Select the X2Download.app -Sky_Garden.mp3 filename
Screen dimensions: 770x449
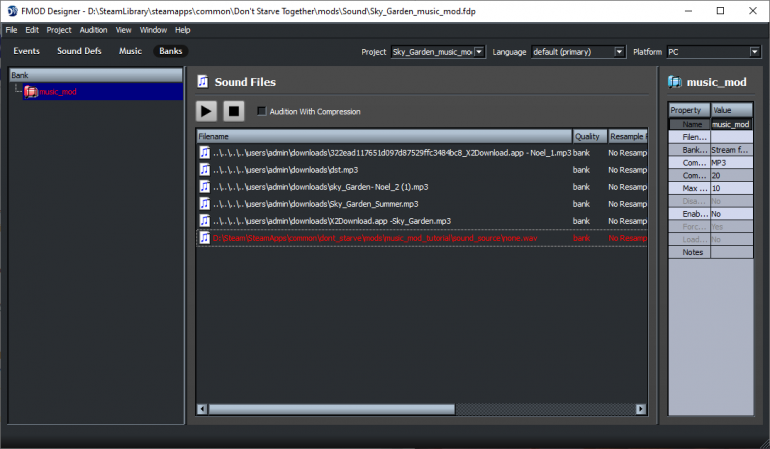coord(331,221)
